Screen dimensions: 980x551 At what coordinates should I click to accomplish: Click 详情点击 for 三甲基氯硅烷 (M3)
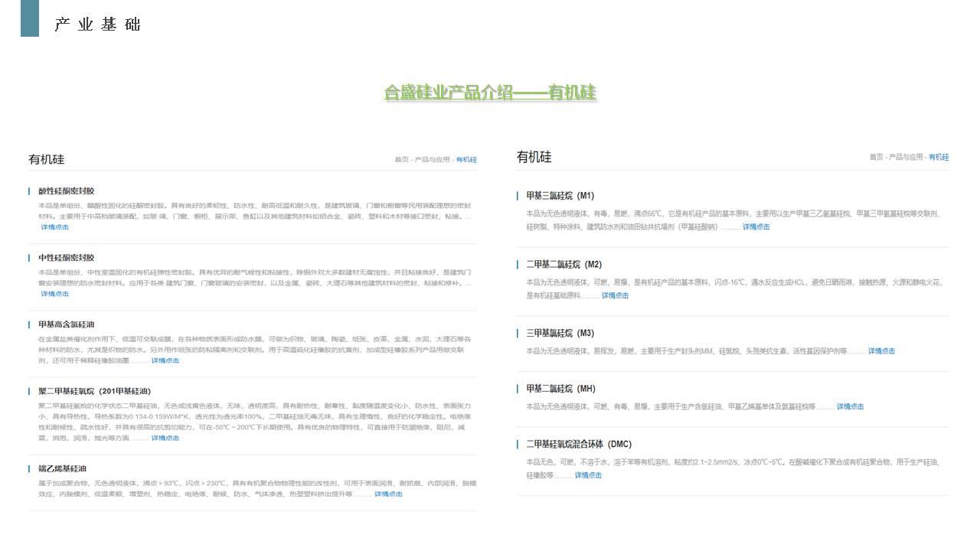click(881, 351)
